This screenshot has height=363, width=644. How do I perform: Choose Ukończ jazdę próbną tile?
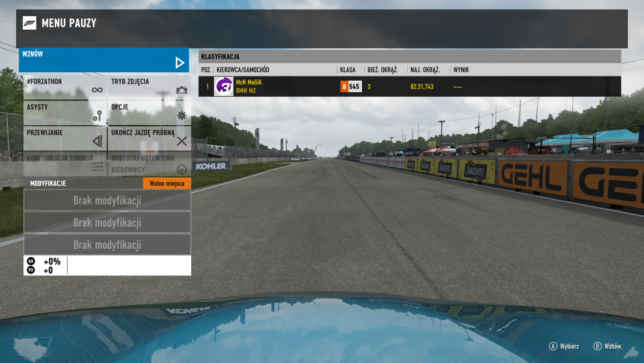click(x=149, y=138)
